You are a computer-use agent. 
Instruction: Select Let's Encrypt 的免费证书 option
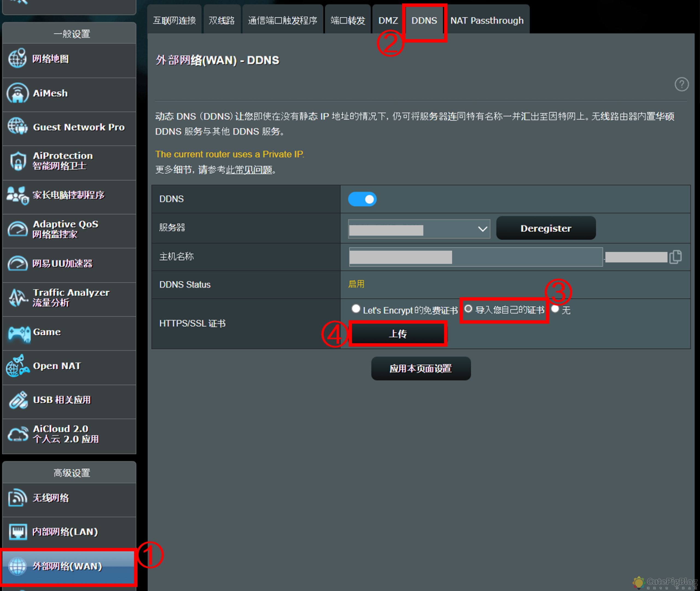(x=356, y=309)
